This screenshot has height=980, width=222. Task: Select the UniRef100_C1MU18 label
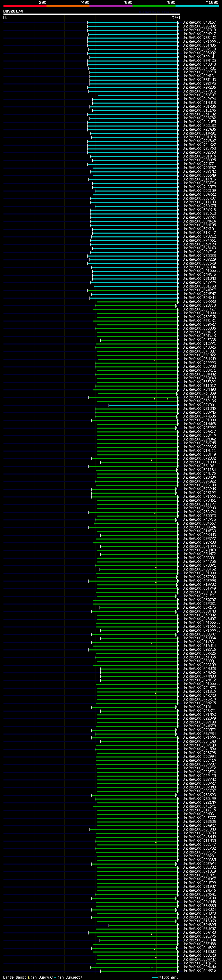click(x=199, y=103)
